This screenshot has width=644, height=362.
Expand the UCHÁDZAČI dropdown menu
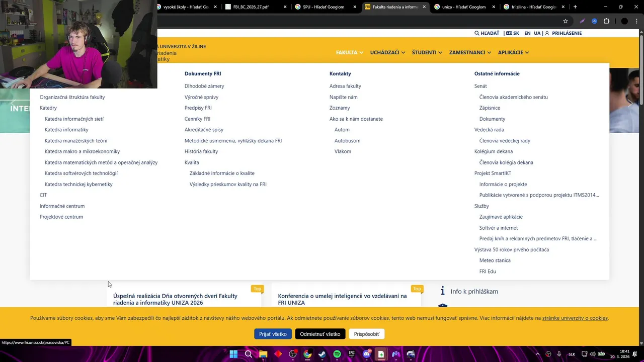(387, 52)
